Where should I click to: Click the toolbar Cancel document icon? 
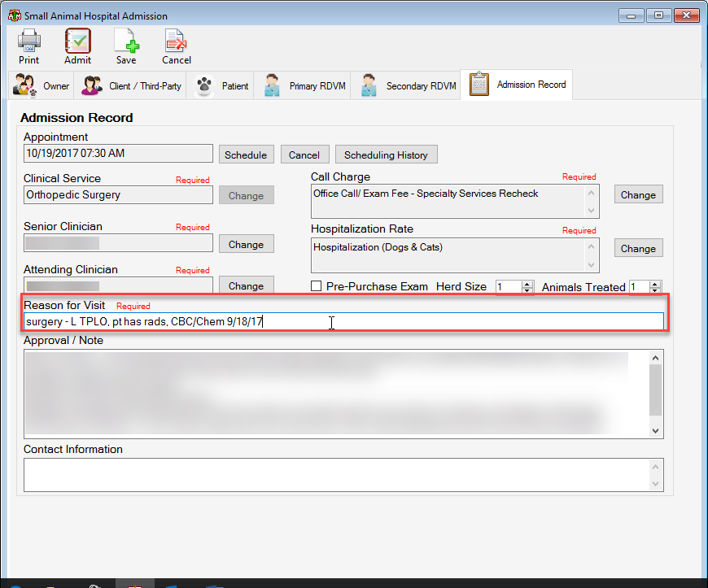176,41
